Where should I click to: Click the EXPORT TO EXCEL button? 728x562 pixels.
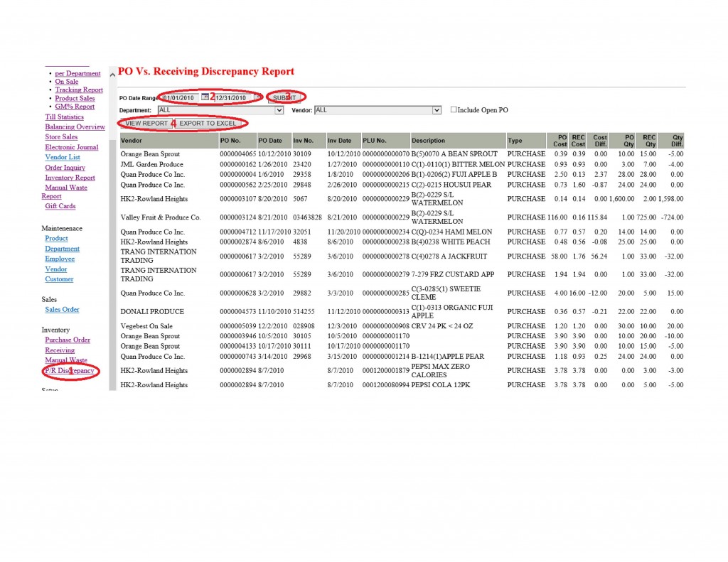[x=208, y=123]
